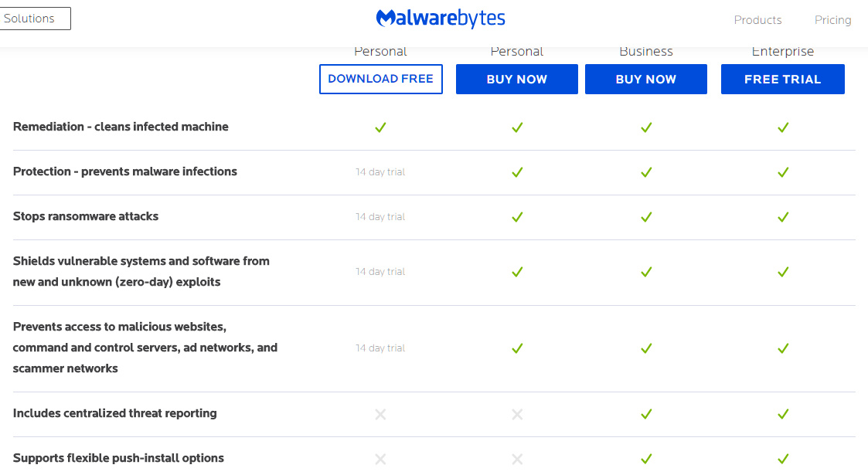Click Business checkmark for push-install options
The image size is (868, 475).
(646, 459)
